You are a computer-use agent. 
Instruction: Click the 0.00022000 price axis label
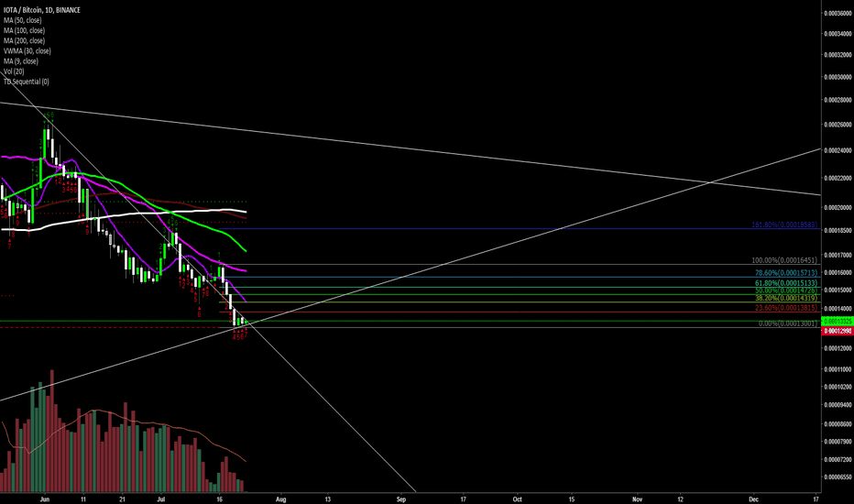(838, 178)
